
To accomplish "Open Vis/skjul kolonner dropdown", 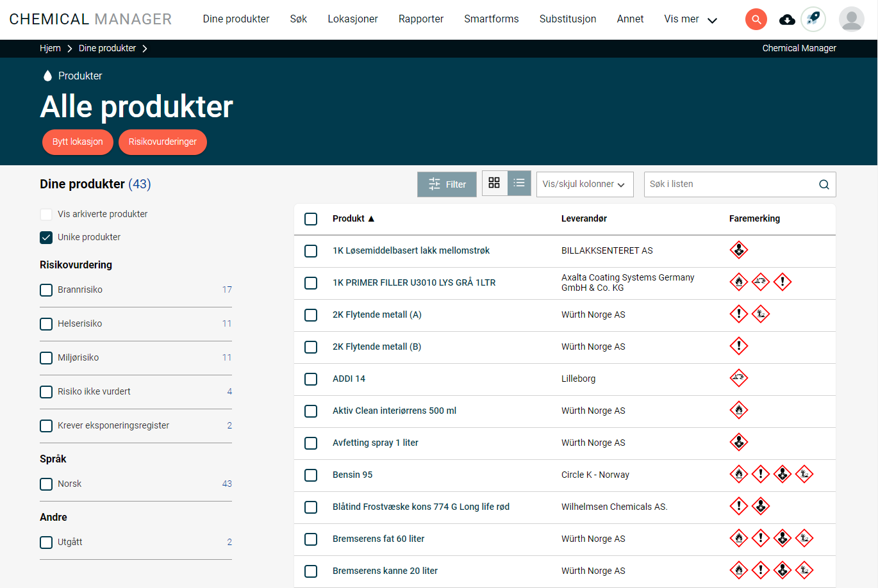I will click(584, 184).
